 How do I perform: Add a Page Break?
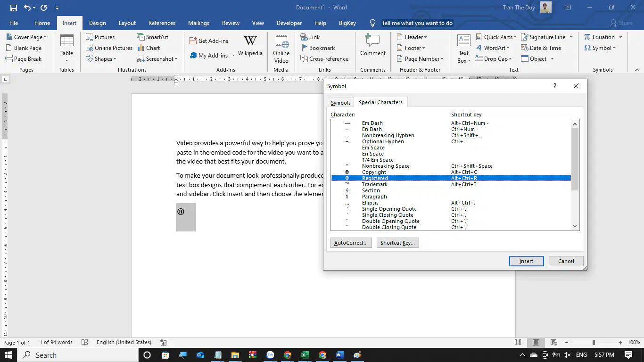pos(24,59)
